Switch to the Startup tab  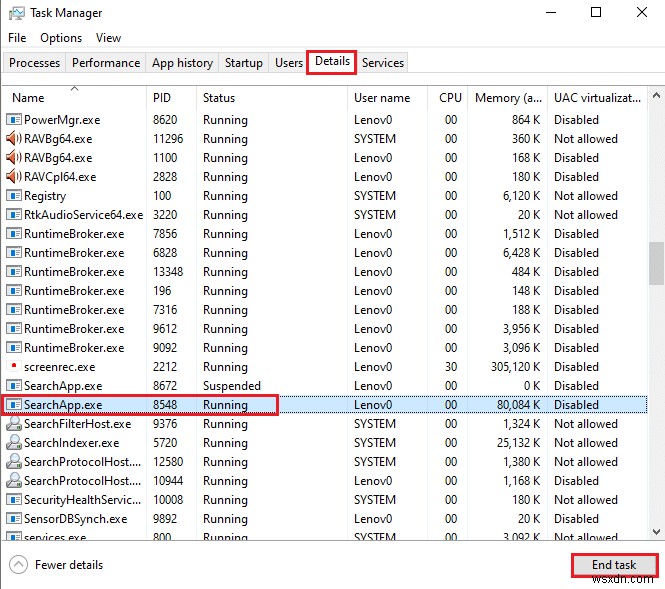pos(243,63)
